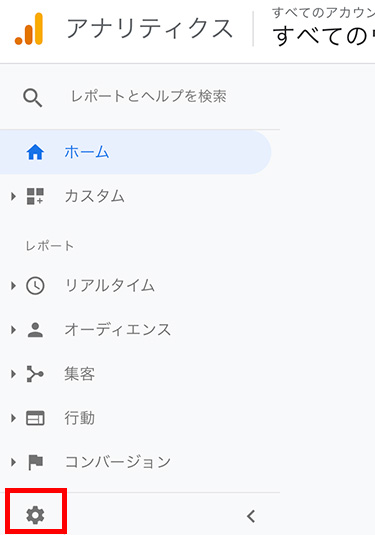Select the ホーム menu item
The width and height of the screenshot is (375, 535).
[135, 152]
